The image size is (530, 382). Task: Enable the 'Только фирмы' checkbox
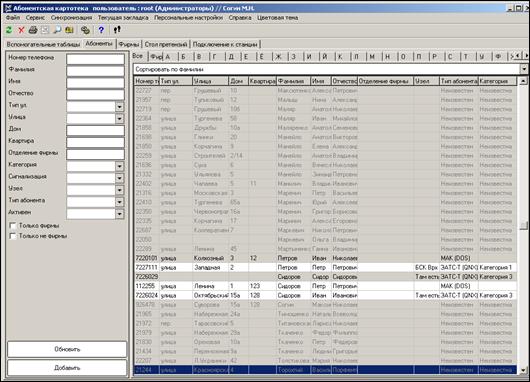click(13, 225)
